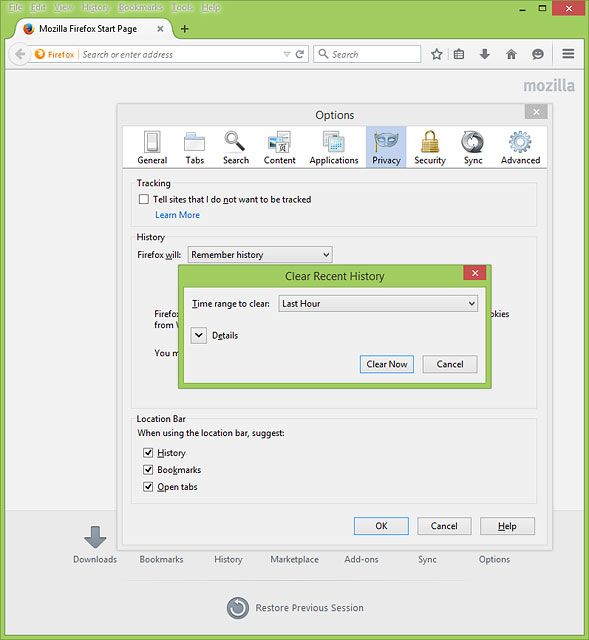Click the mozilla wordmark link
Viewport: 589px width, 640px height.
coord(549,86)
